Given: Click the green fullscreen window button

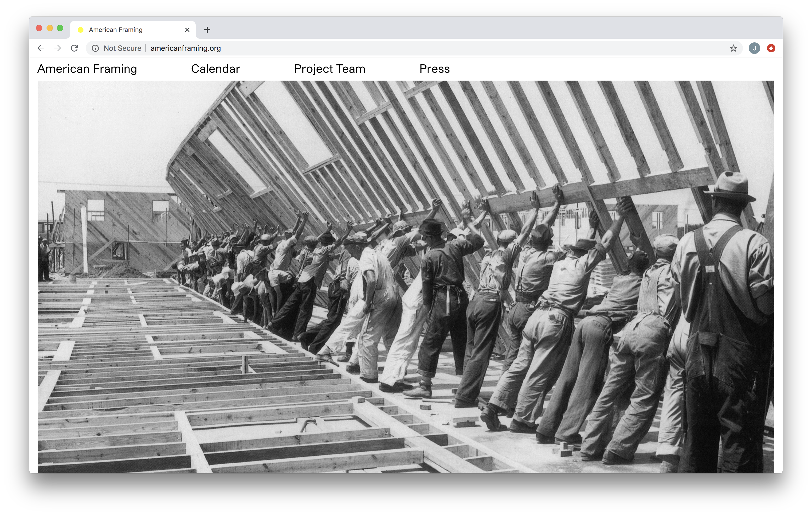Looking at the screenshot, I should click(x=60, y=28).
